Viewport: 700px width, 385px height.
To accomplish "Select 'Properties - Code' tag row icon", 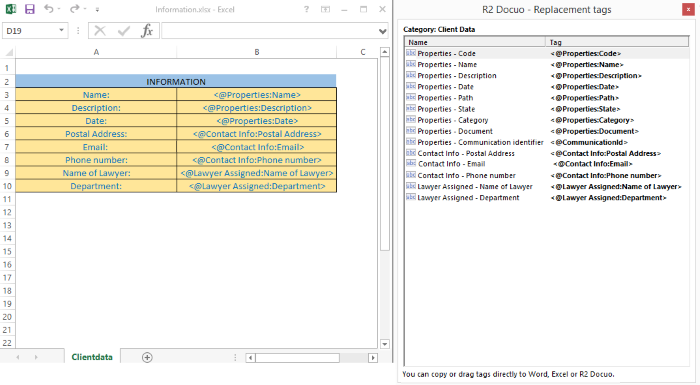I will point(411,53).
